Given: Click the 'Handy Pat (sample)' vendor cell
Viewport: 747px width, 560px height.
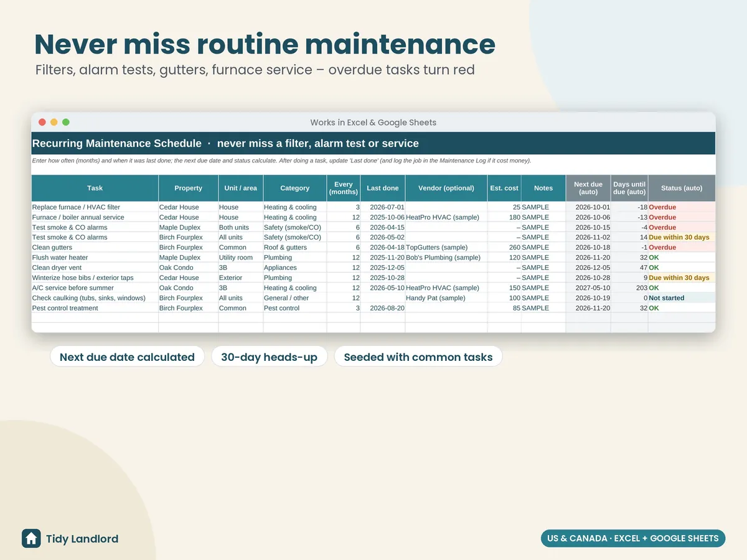Looking at the screenshot, I should (x=446, y=298).
